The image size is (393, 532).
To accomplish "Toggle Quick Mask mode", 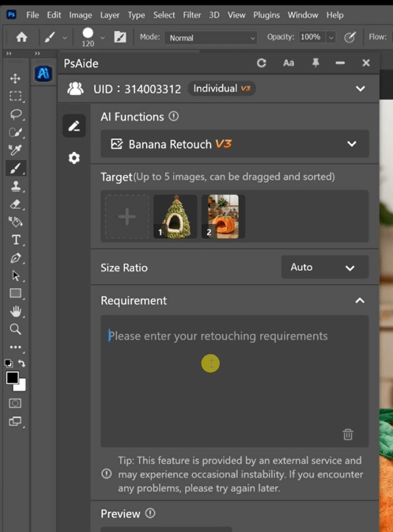I will pyautogui.click(x=15, y=403).
